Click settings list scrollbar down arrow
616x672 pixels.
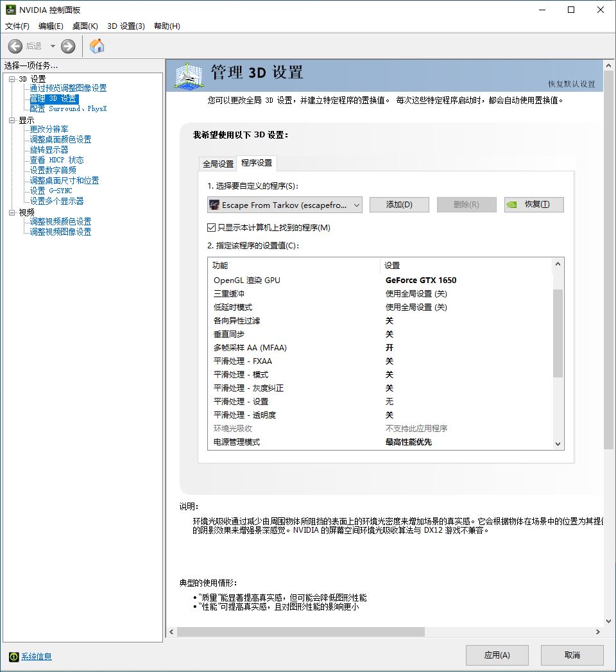click(558, 444)
